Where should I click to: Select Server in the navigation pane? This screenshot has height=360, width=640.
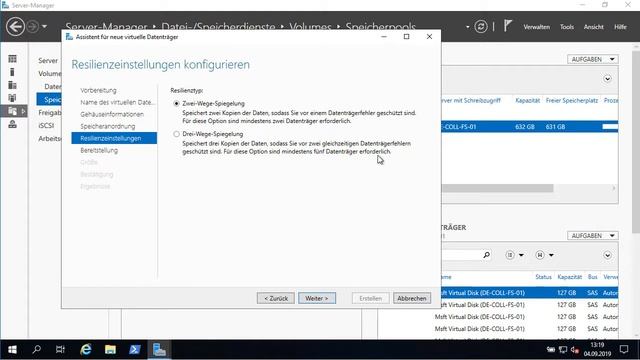pos(48,60)
